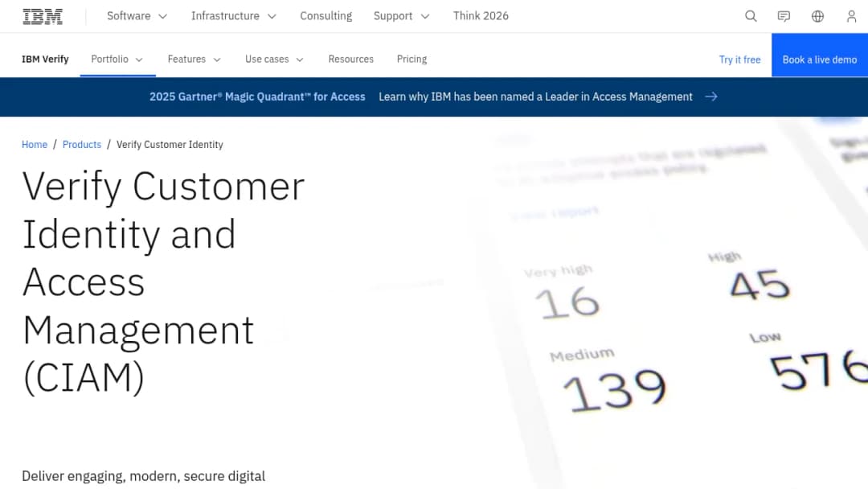The image size is (868, 489).
Task: Open the globe region selector icon
Action: (x=817, y=16)
